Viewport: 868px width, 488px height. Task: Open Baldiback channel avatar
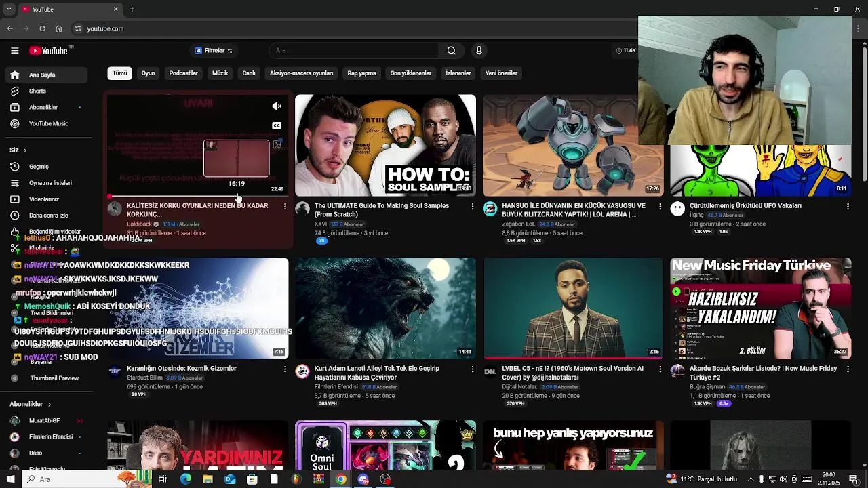(x=115, y=209)
